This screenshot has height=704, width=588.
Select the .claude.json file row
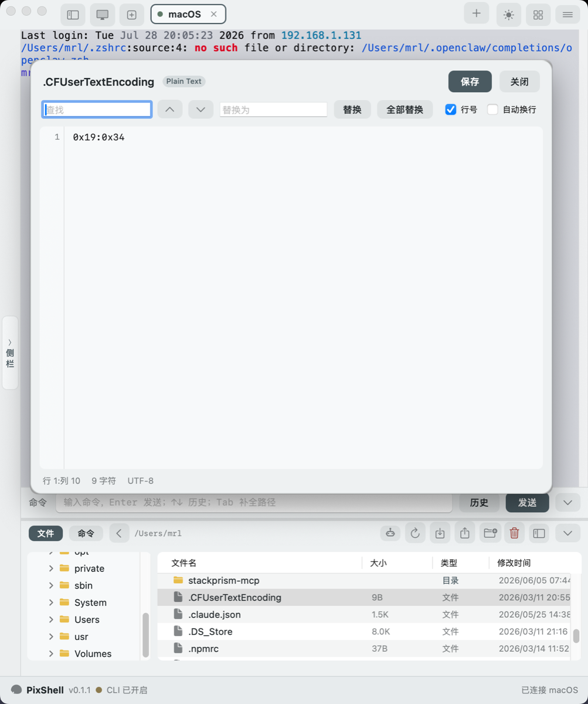point(365,614)
